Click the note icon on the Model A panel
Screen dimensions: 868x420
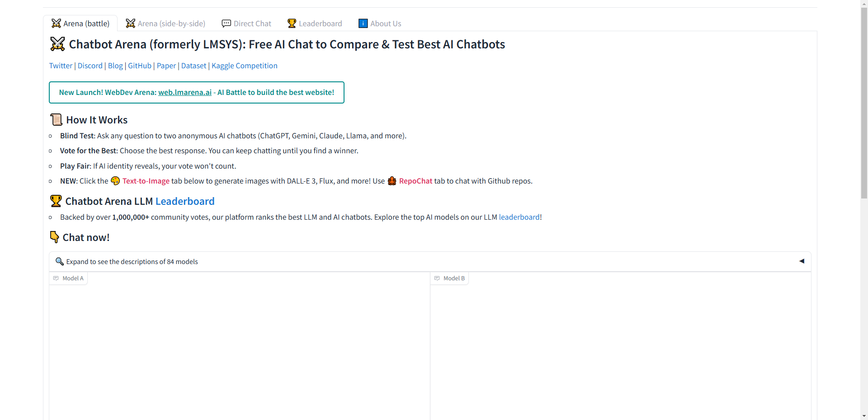(56, 278)
